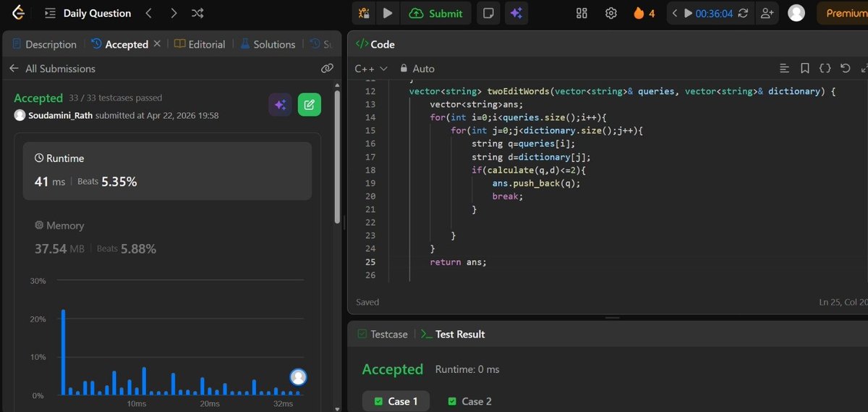Open the AI sparkle assistant in toolbar
This screenshot has width=868, height=412.
point(516,13)
